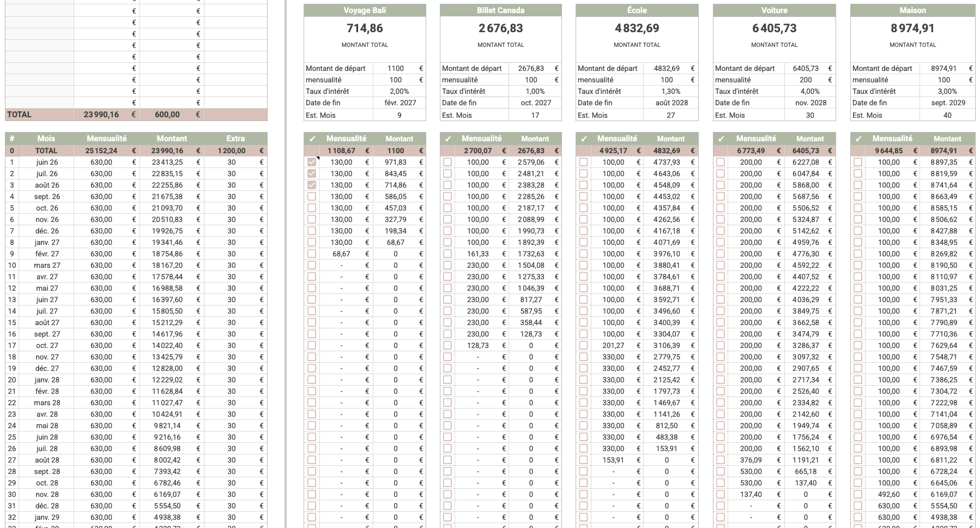
Task: Click the Est. Mois value 17 for Billet Canada
Action: [x=535, y=115]
